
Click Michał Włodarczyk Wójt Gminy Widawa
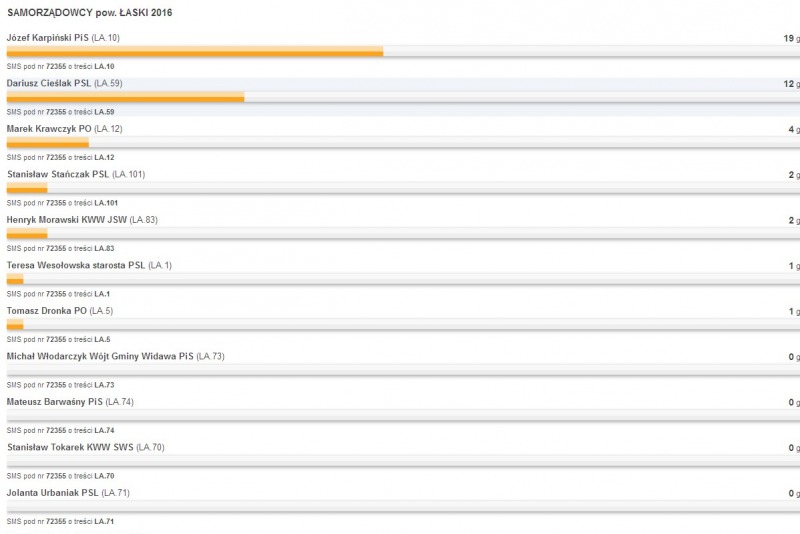[x=100, y=356]
